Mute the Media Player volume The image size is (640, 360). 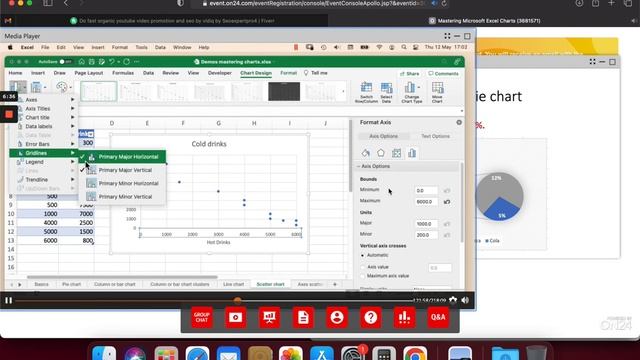465,300
